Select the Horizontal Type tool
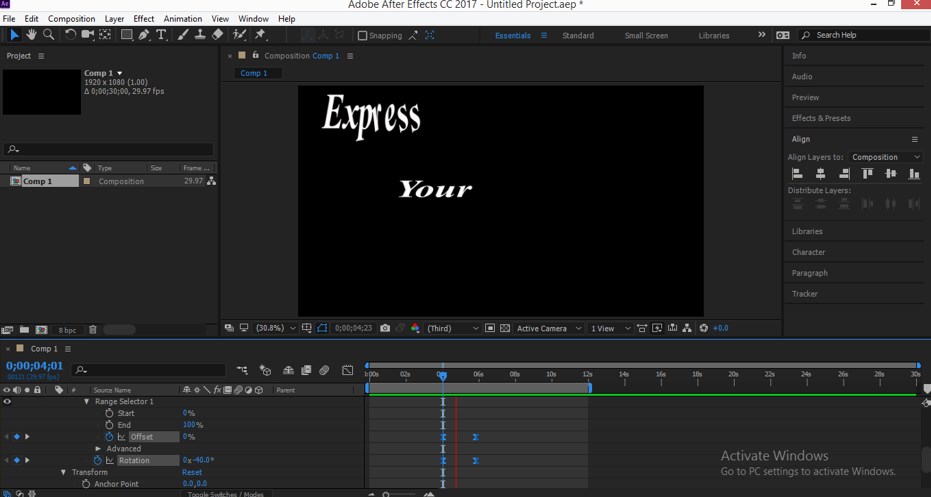931x497 pixels. pos(161,35)
